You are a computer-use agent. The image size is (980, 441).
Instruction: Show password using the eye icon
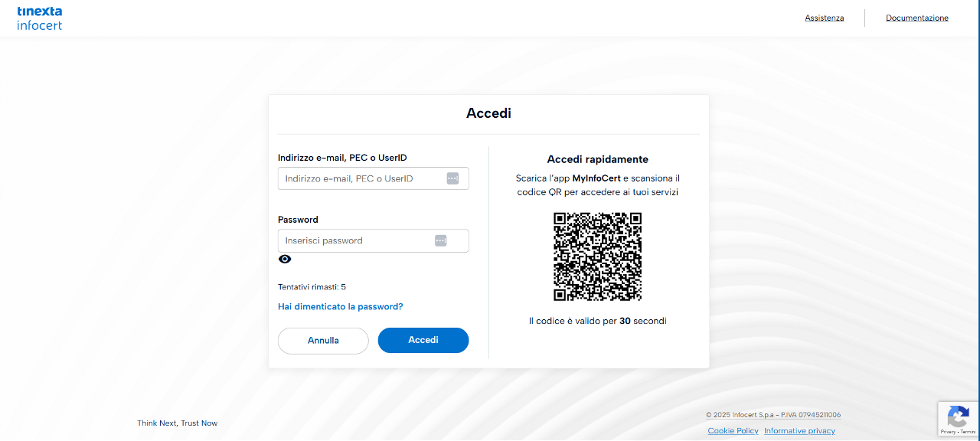click(x=285, y=260)
